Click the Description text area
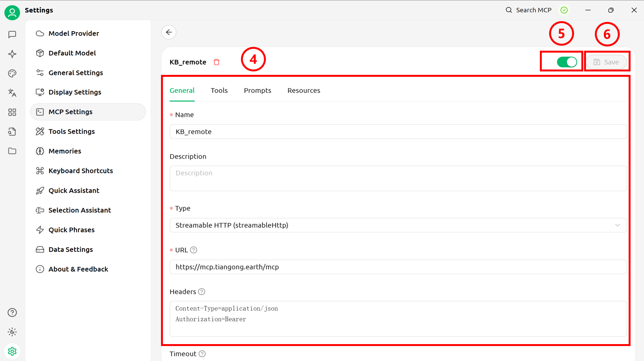 398,178
